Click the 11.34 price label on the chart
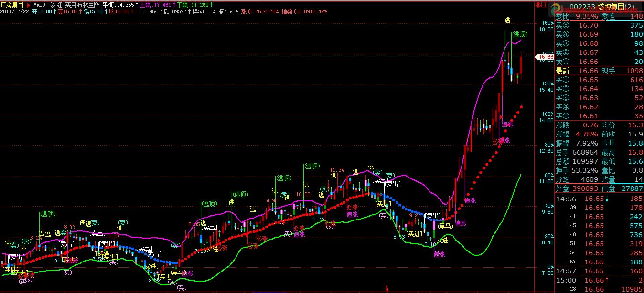Image resolution: width=644 pixels, height=293 pixels. [337, 170]
